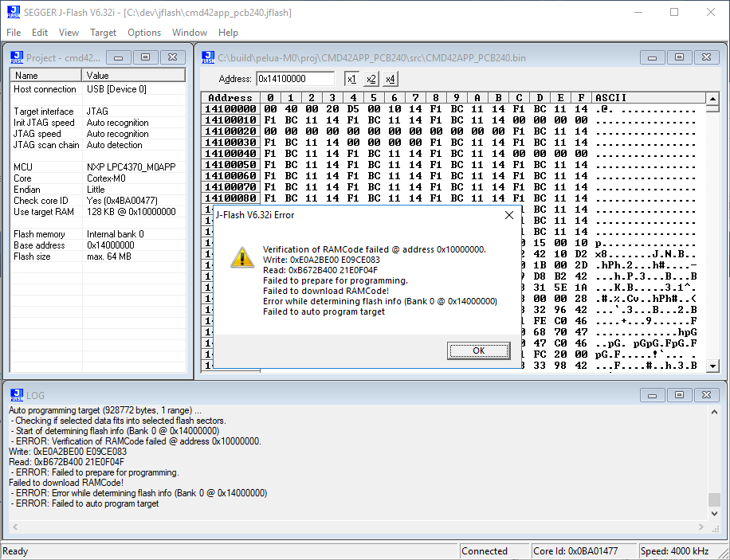Click LOG horizontal scrollbar right arrow
Screen dimensions: 730x560
coord(701,527)
